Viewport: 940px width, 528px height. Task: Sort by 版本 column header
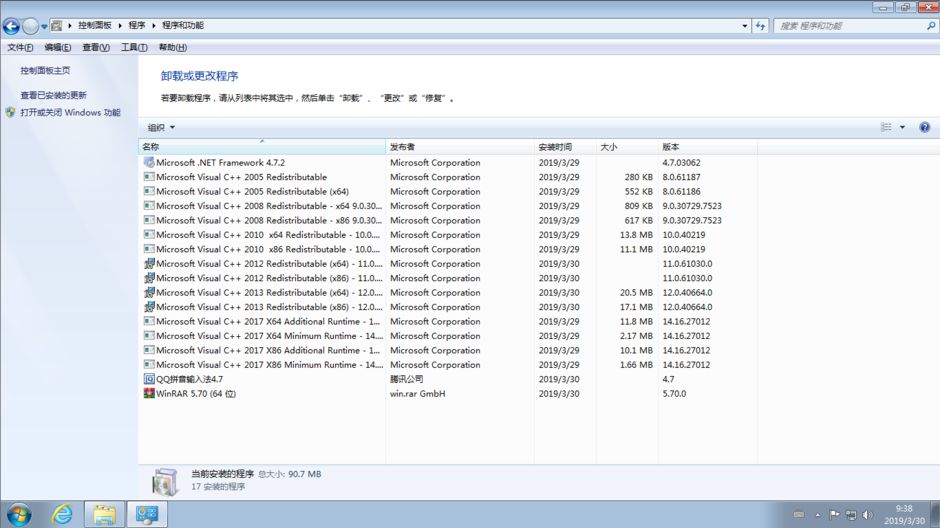(708, 147)
